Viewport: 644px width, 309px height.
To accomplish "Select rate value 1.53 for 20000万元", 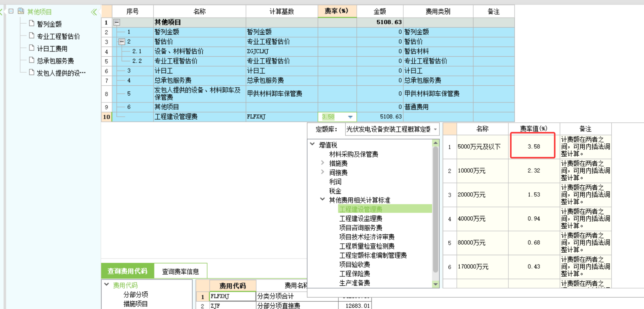I will click(x=534, y=195).
